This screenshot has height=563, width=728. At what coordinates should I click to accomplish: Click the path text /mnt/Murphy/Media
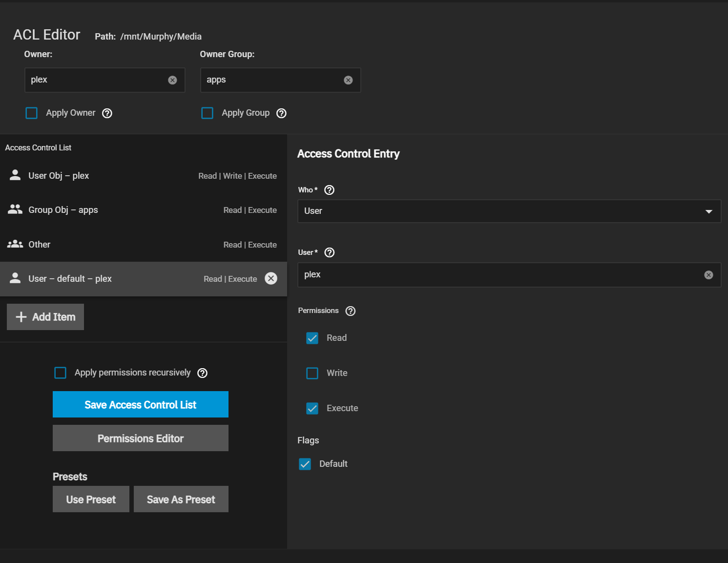[161, 37]
